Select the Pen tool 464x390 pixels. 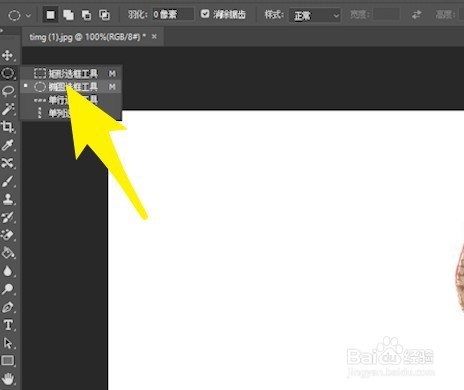click(x=8, y=307)
